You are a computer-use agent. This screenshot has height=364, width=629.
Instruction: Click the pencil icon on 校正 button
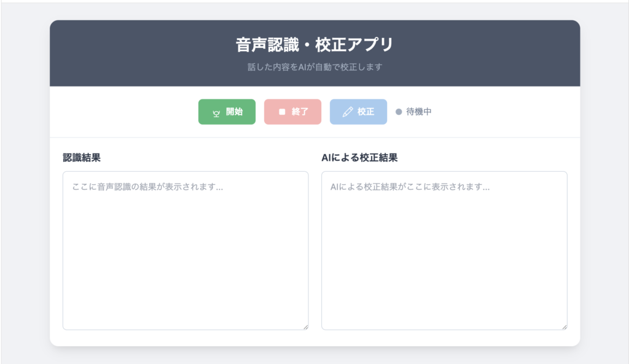(348, 112)
